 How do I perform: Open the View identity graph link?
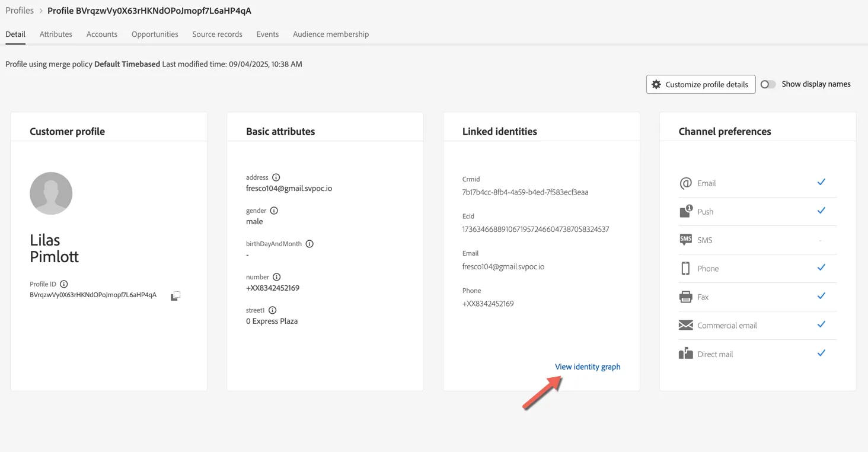pyautogui.click(x=588, y=367)
